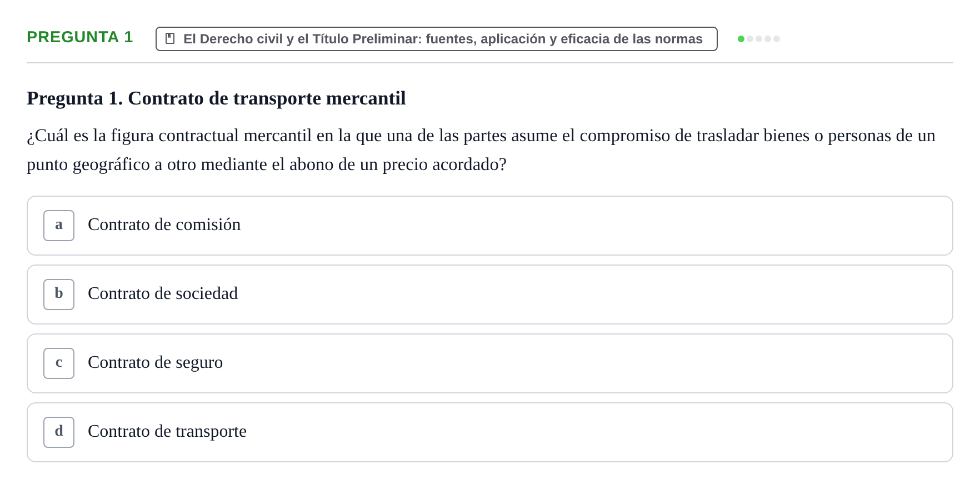This screenshot has width=980, height=489.
Task: Open the topic tag El Derecho civil y el Título Preliminar
Action: [437, 39]
